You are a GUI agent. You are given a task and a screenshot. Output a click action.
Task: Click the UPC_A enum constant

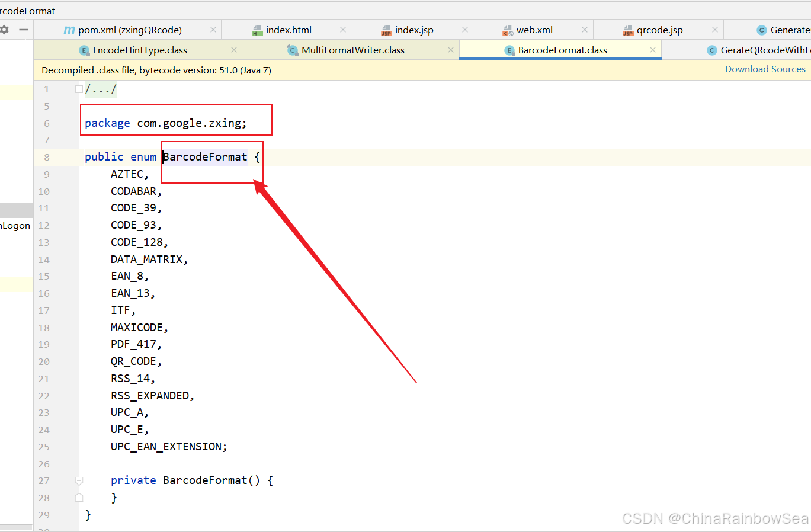point(127,412)
